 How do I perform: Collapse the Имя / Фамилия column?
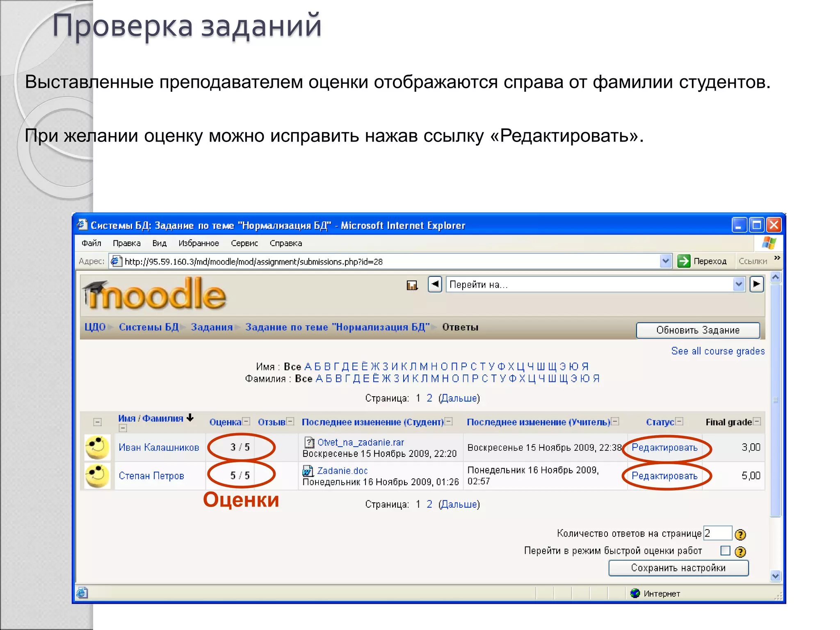[x=123, y=428]
